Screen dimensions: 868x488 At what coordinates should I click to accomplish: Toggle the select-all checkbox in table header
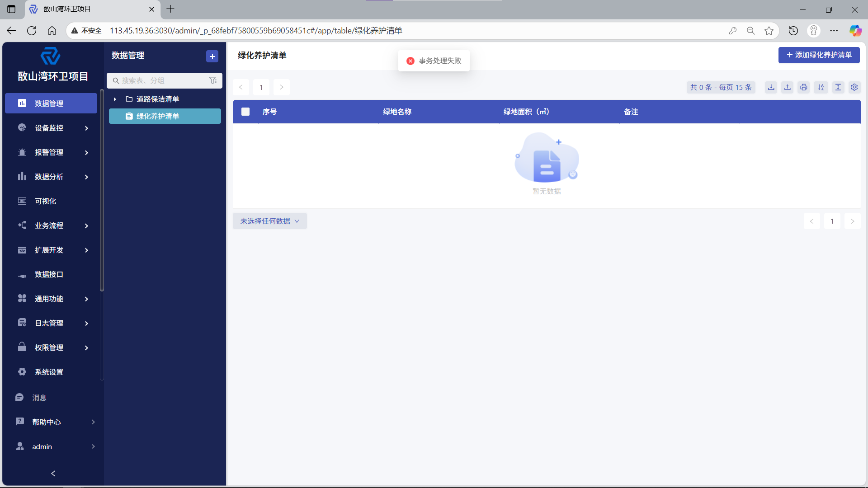(x=245, y=112)
